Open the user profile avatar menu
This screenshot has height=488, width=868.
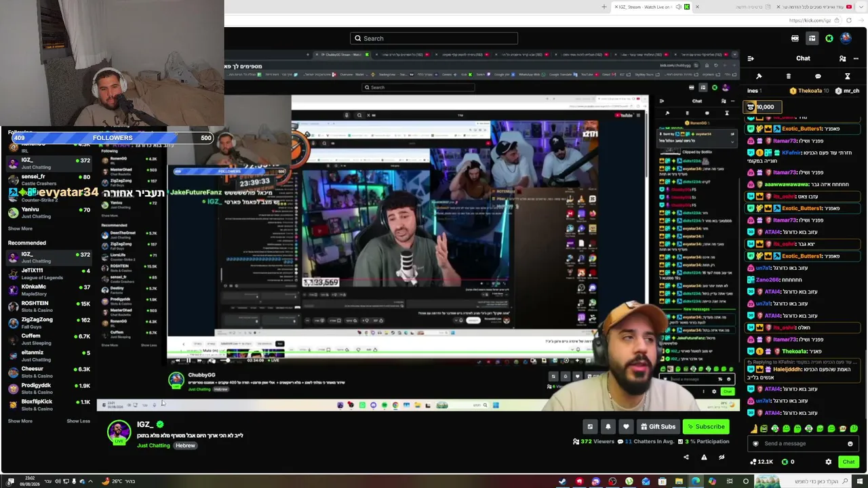[846, 39]
